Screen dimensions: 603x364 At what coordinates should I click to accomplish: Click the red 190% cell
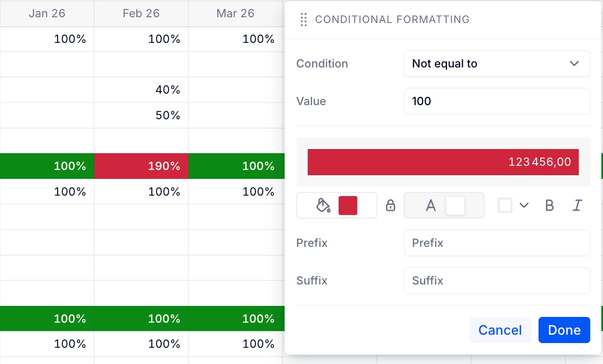pos(141,166)
